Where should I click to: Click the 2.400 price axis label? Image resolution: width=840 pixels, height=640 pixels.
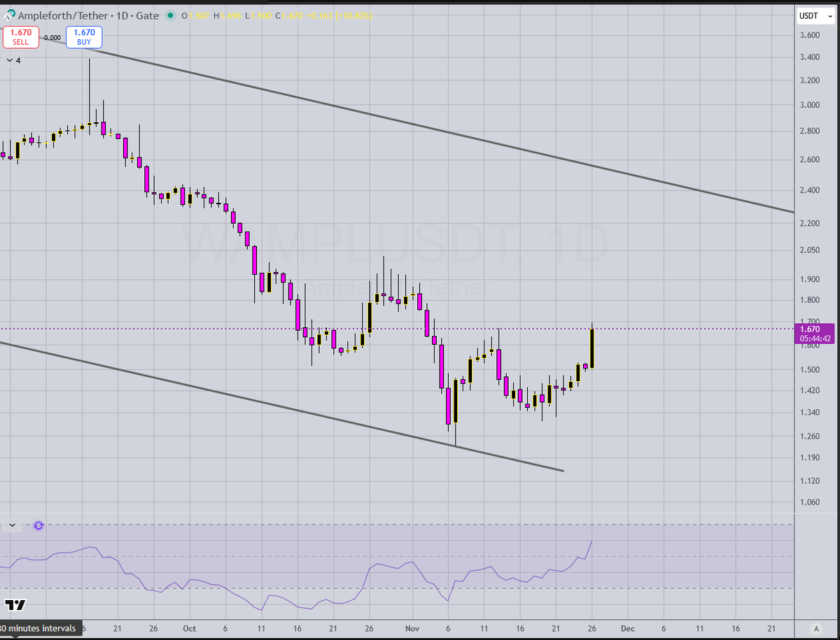[809, 190]
